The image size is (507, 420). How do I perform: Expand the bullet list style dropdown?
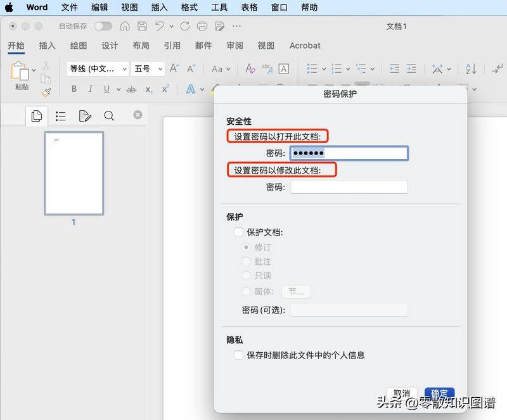pos(323,68)
